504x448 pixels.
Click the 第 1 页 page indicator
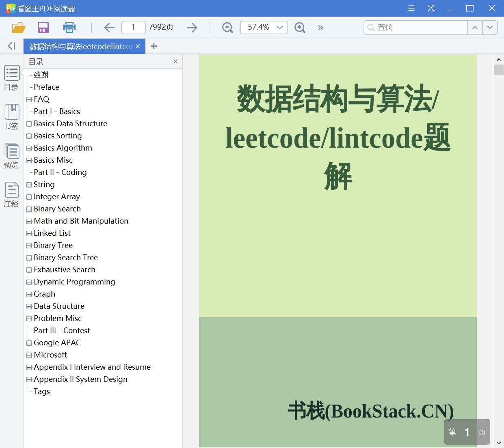coord(467,432)
